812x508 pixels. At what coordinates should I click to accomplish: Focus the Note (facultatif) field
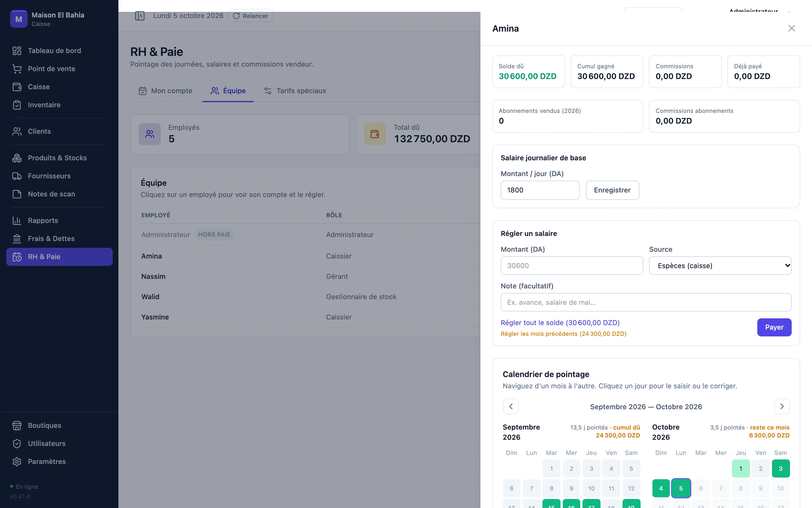click(646, 302)
